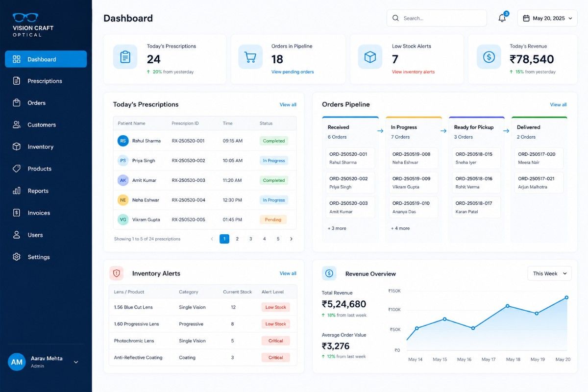Open order card ORD-250518-015 Sneha Iyer
Screen dimensions: 588x392
click(x=476, y=158)
